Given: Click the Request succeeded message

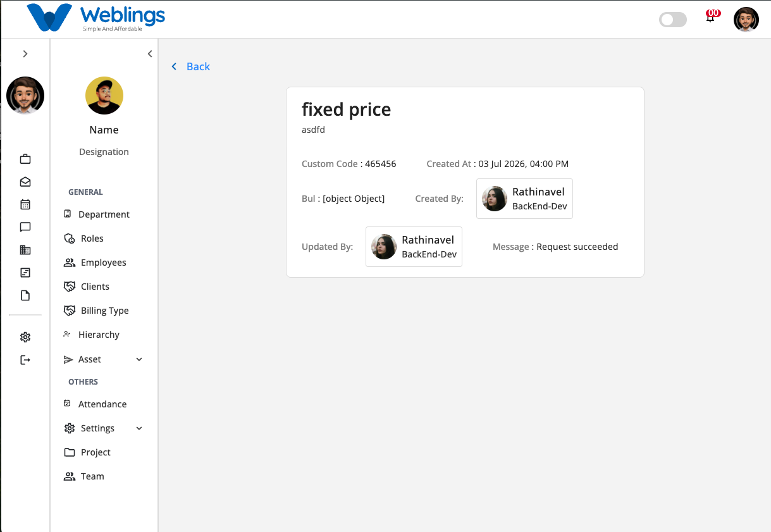Looking at the screenshot, I should 577,247.
